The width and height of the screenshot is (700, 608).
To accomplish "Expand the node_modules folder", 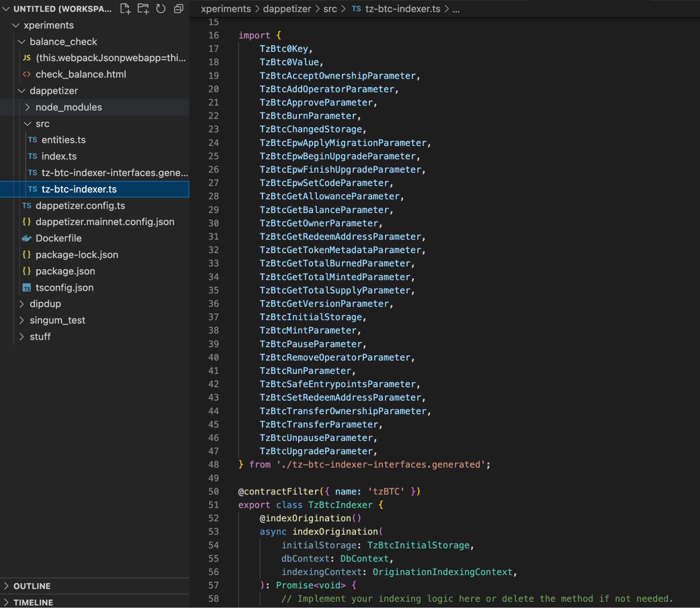I will coord(68,107).
